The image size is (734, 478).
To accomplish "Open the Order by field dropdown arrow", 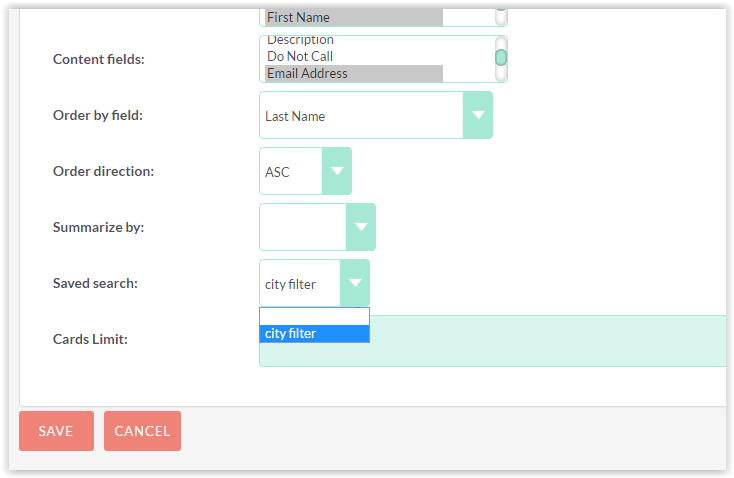I will click(477, 115).
